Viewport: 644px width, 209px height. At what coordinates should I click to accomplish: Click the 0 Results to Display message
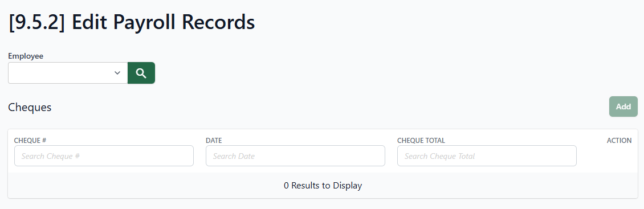coord(323,186)
